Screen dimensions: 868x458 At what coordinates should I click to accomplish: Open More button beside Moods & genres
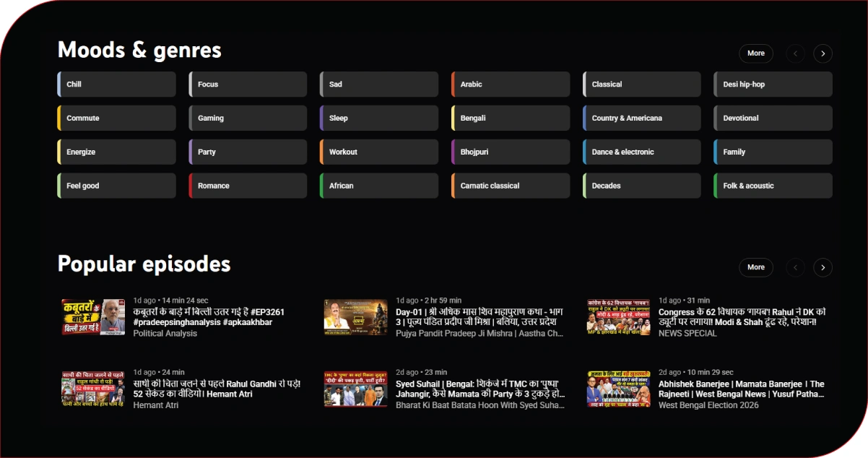tap(756, 53)
